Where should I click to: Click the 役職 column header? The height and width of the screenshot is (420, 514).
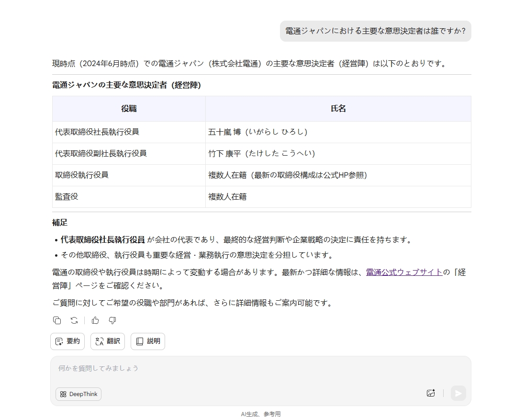click(129, 109)
